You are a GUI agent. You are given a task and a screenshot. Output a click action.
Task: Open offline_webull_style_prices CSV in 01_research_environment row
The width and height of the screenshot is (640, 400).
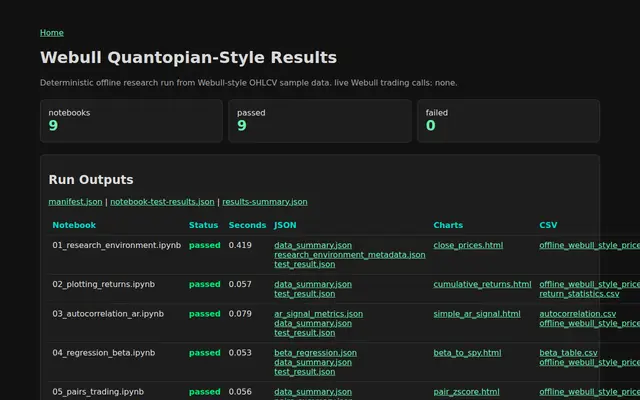point(589,245)
